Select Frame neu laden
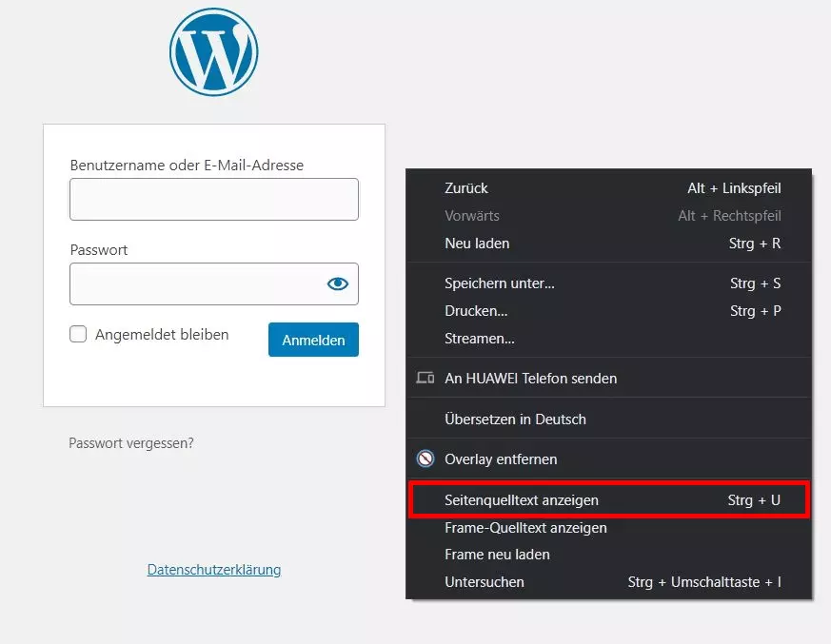This screenshot has width=831, height=644. [608, 555]
